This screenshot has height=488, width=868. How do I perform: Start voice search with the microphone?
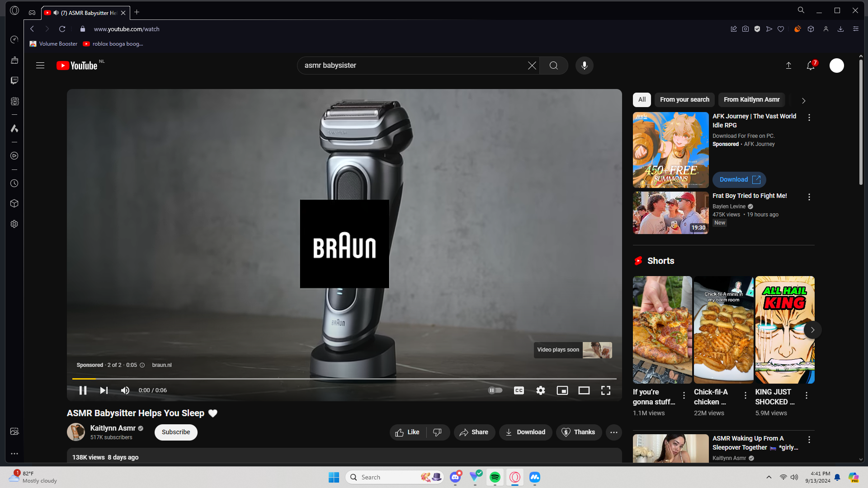[585, 66]
